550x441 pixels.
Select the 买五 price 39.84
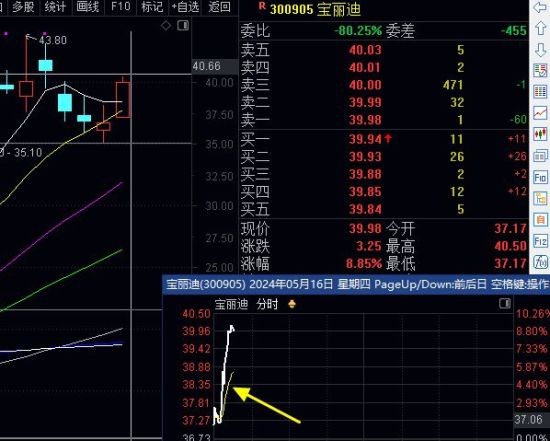click(x=365, y=209)
